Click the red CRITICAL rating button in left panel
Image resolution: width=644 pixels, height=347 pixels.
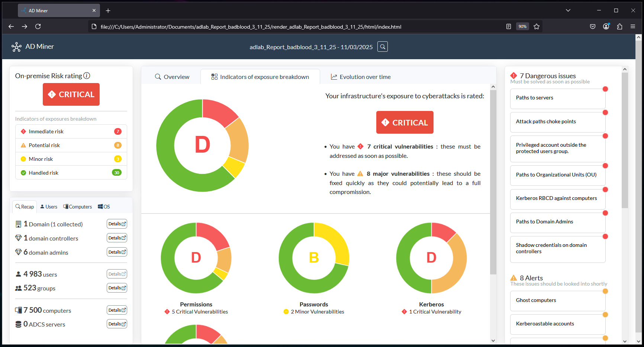point(71,94)
